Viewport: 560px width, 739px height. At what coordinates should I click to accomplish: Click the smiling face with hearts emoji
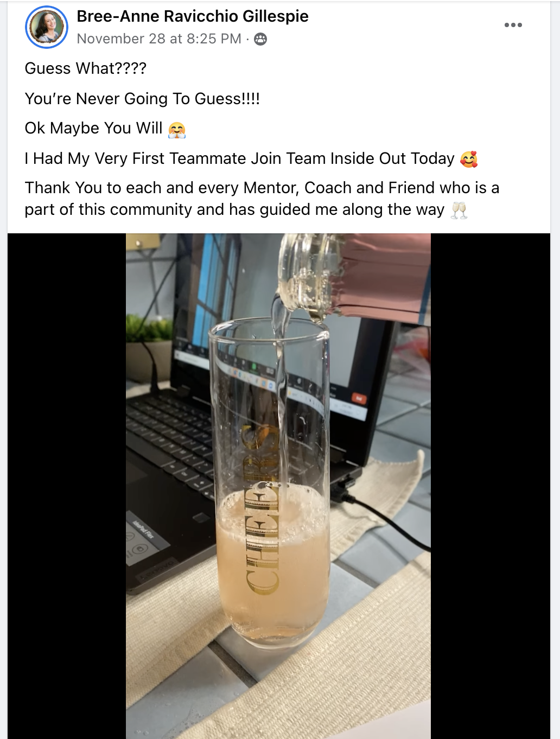469,159
